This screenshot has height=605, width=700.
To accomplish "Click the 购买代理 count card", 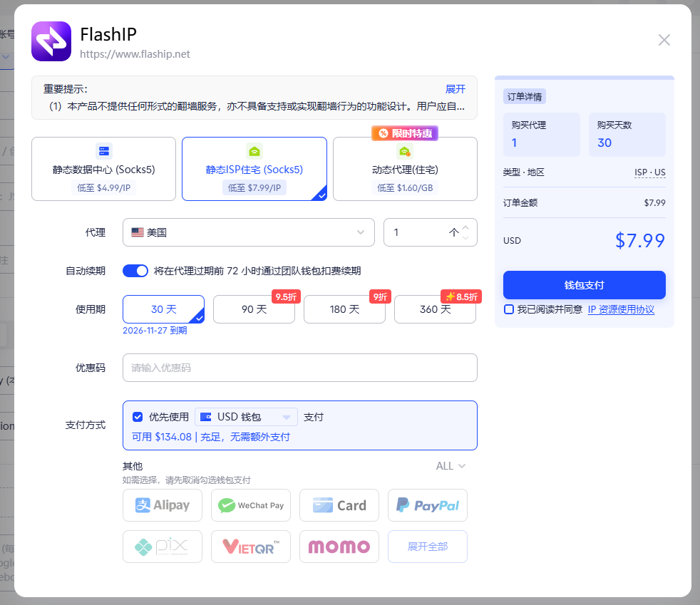I will click(x=542, y=134).
